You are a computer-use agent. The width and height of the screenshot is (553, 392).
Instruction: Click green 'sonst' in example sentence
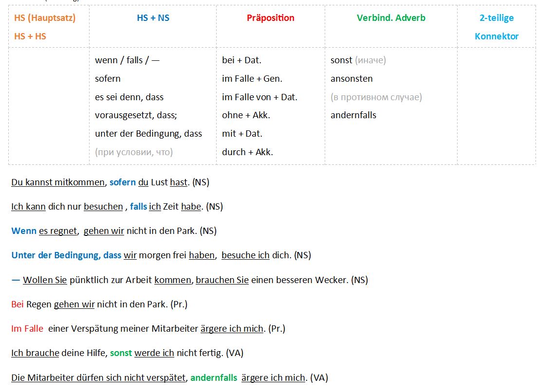click(121, 353)
